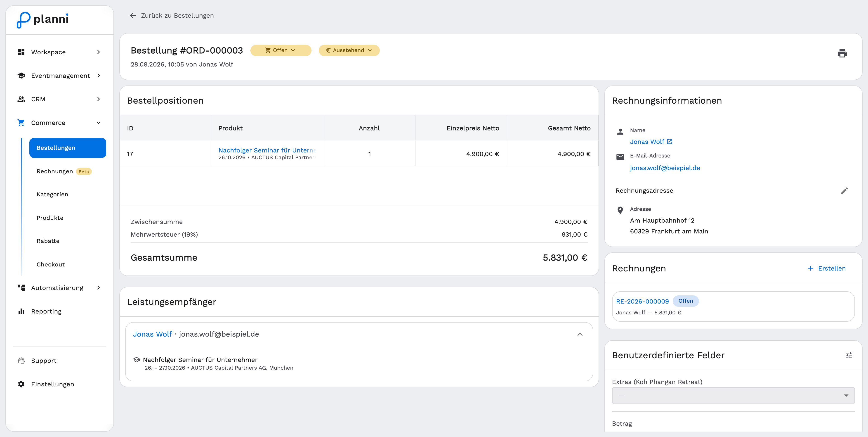
Task: Open the Nachfolger Seminar product link
Action: [267, 150]
